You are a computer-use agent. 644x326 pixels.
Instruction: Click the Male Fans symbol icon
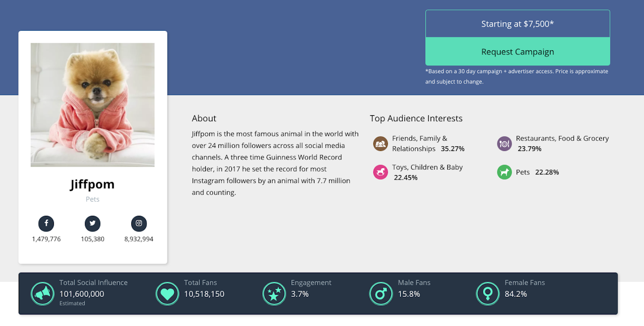tap(381, 293)
